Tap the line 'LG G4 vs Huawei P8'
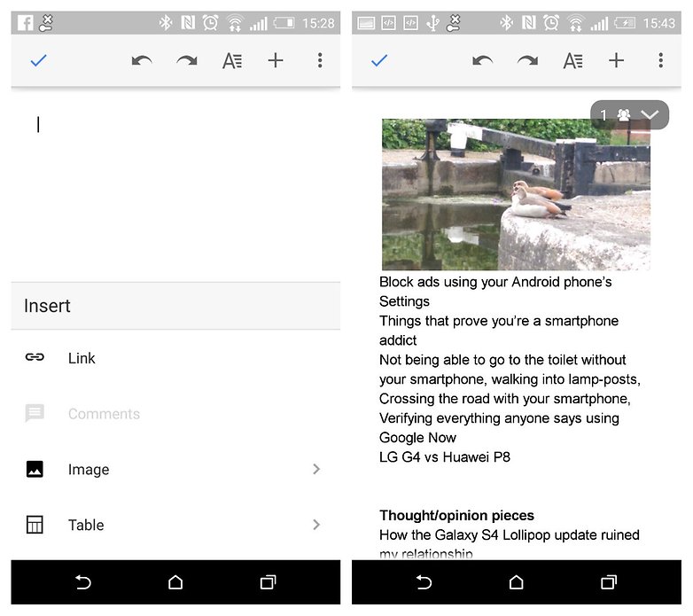The width and height of the screenshot is (693, 616). [x=445, y=457]
